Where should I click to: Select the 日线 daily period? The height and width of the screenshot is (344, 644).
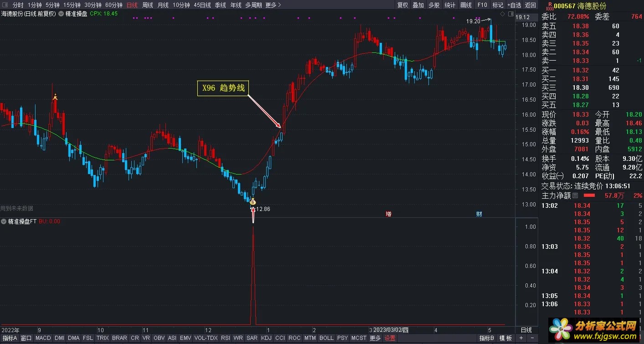132,5
